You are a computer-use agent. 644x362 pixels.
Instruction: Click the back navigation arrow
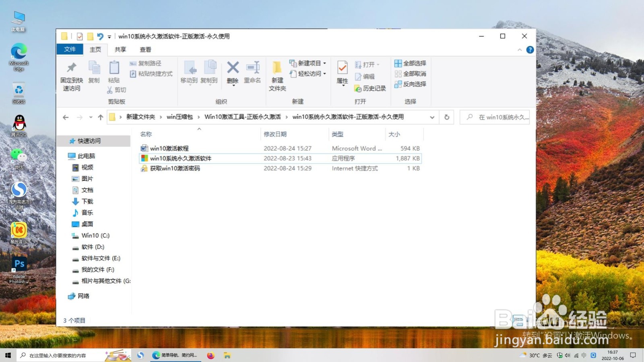tap(66, 117)
